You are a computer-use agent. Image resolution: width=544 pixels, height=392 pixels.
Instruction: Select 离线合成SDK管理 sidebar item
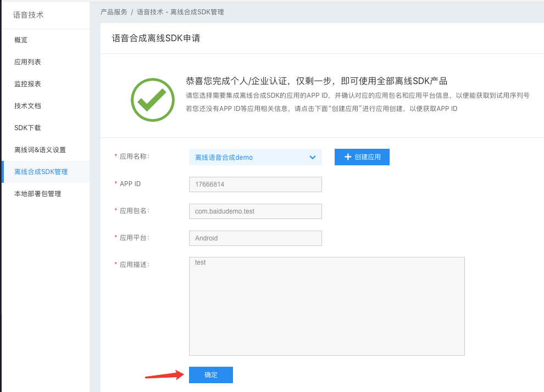pyautogui.click(x=41, y=172)
